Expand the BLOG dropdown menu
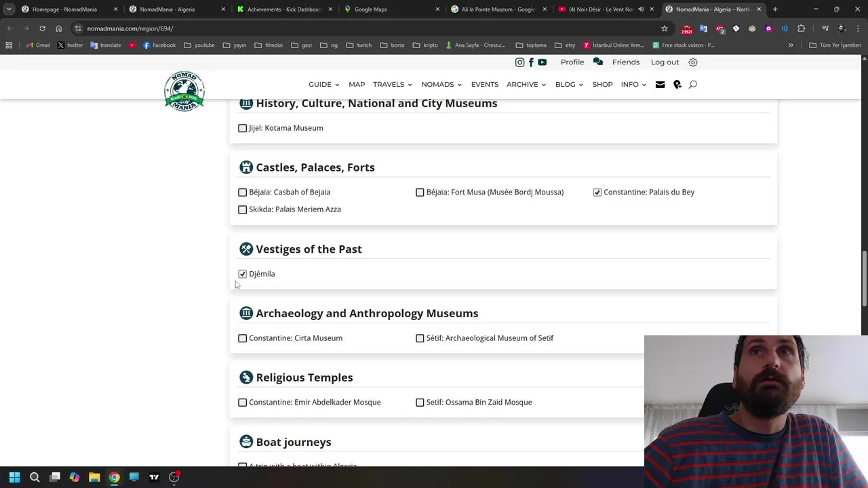 point(570,85)
